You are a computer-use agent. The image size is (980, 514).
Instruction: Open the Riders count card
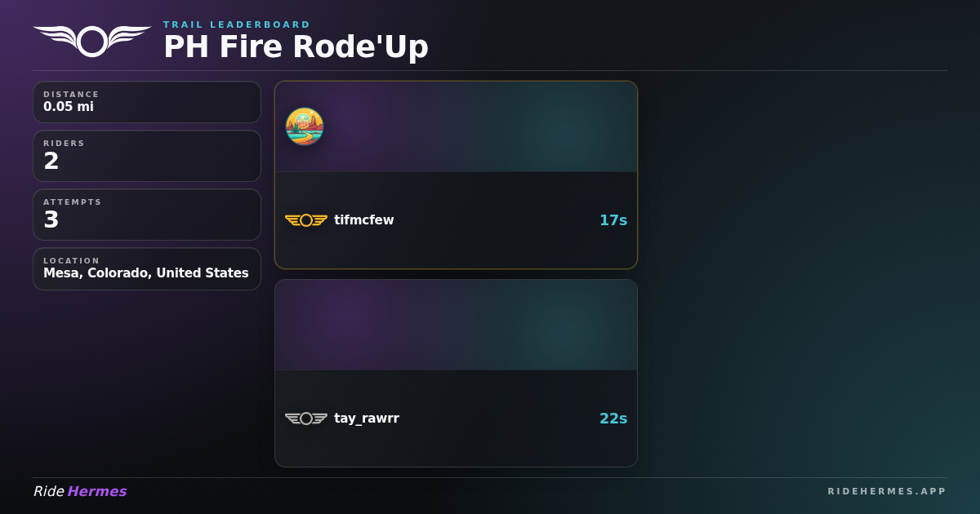click(147, 156)
